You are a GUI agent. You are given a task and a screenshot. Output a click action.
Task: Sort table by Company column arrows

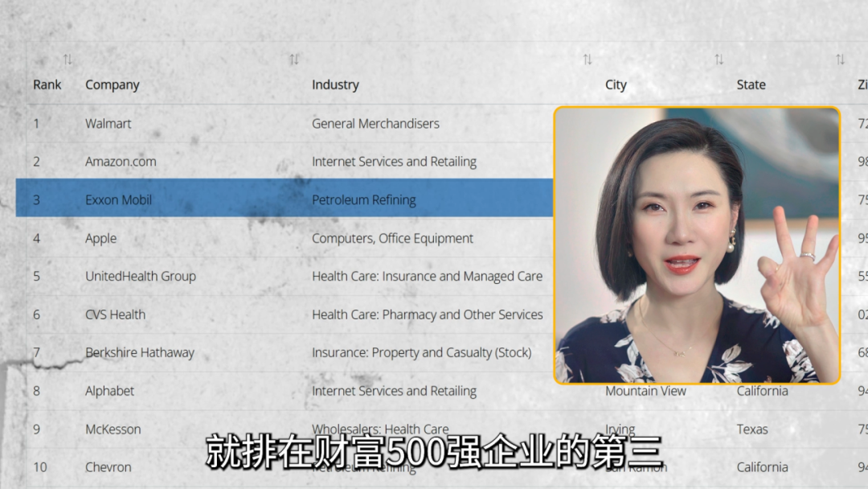(294, 60)
